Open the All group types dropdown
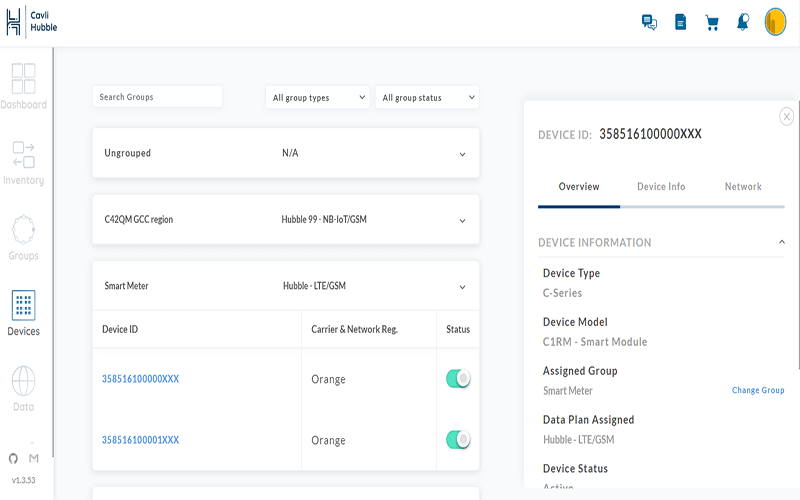Image resolution: width=800 pixels, height=500 pixels. [x=318, y=97]
